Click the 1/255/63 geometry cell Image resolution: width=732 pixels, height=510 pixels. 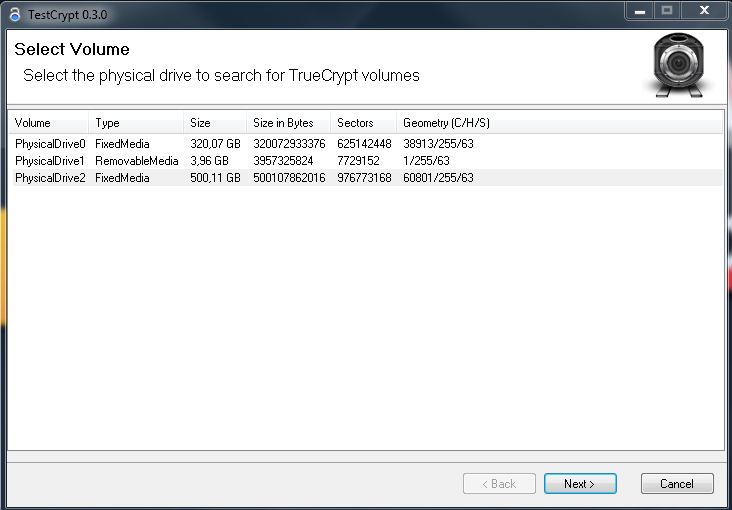click(x=426, y=161)
